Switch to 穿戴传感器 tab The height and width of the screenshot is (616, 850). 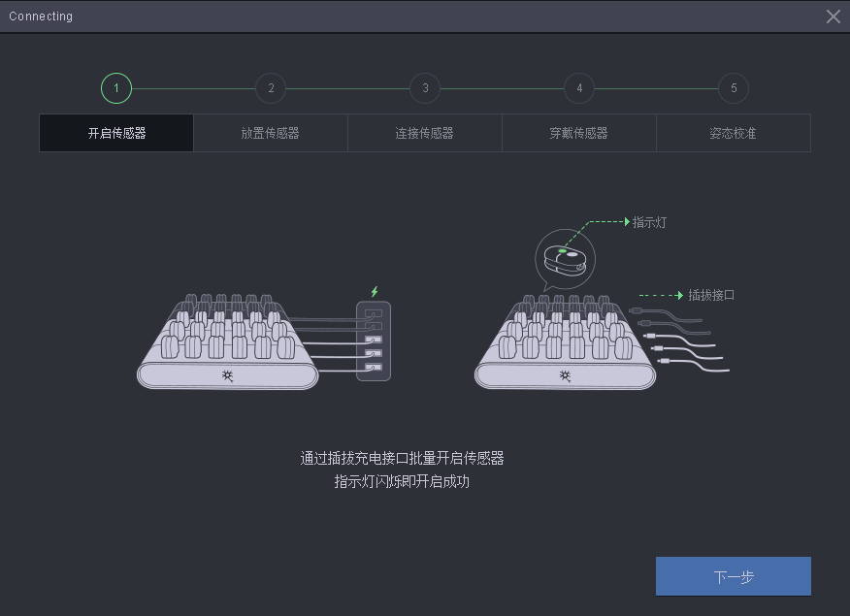coord(579,133)
